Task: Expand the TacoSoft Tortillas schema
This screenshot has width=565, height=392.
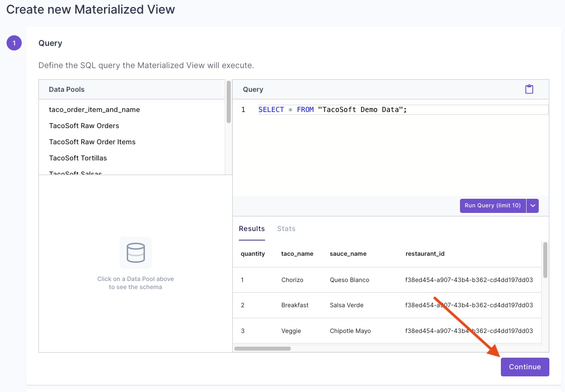Action: click(x=78, y=157)
